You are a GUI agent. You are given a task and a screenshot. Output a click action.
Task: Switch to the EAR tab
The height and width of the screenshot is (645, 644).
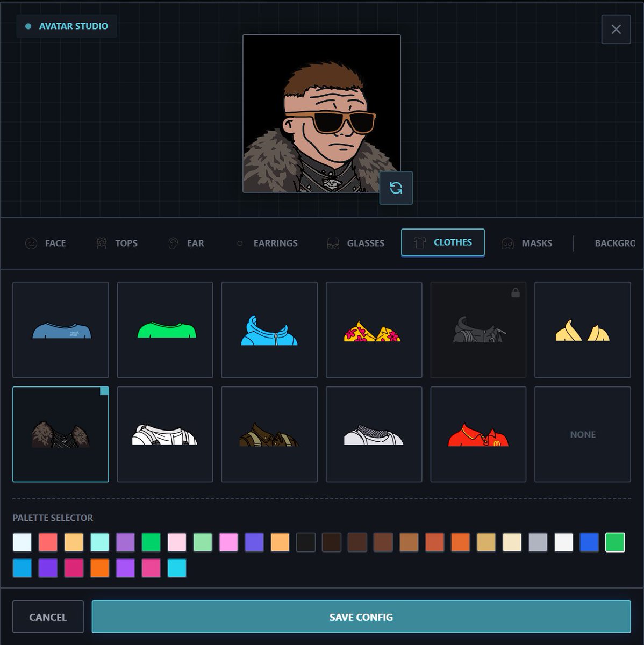tap(186, 243)
